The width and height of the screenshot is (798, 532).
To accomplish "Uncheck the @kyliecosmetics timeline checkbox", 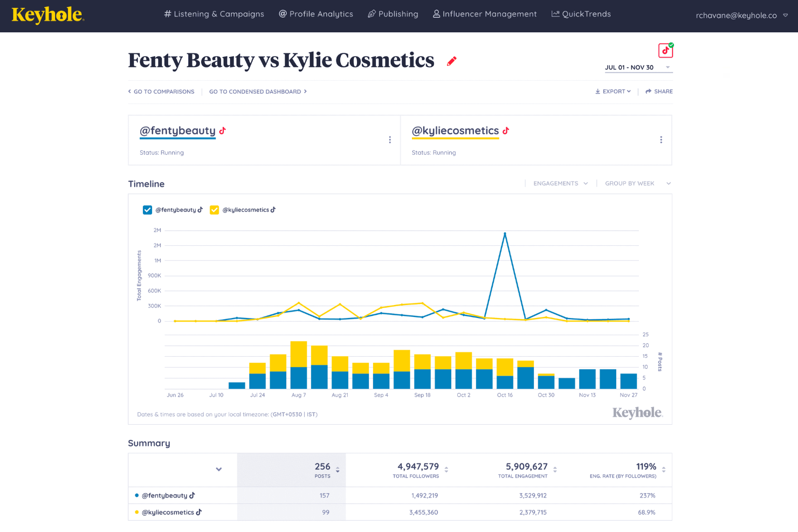I will coord(214,210).
